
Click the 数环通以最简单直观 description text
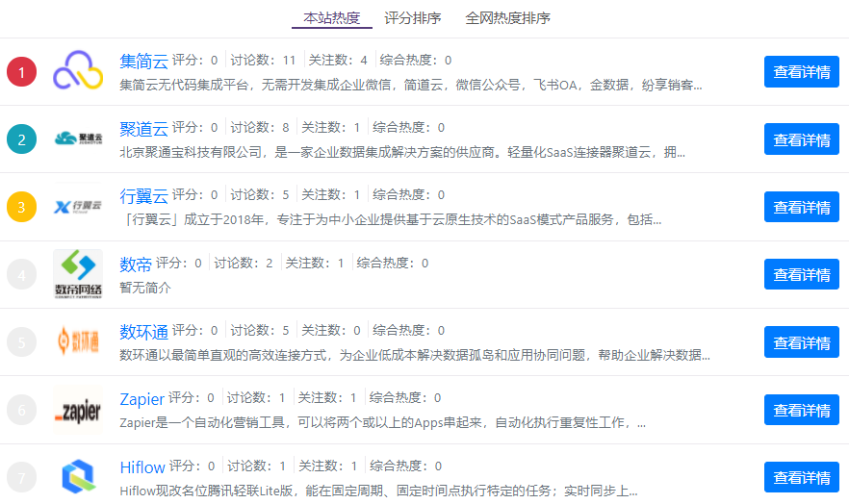tap(415, 355)
